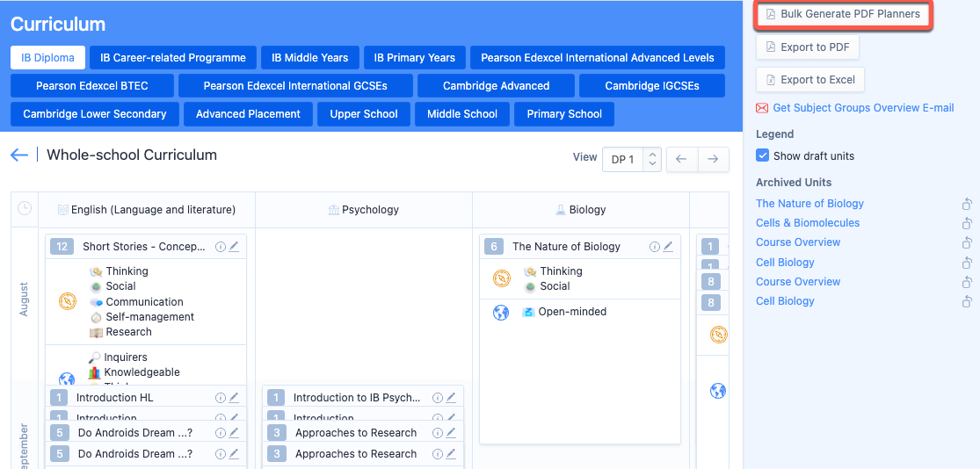The height and width of the screenshot is (469, 980).
Task: Click pencil icon on first Approaches to Research
Action: [x=451, y=433]
